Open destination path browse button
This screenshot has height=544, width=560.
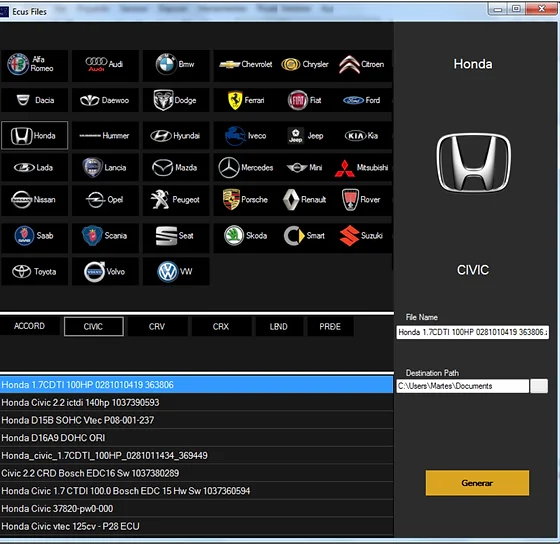tap(539, 386)
